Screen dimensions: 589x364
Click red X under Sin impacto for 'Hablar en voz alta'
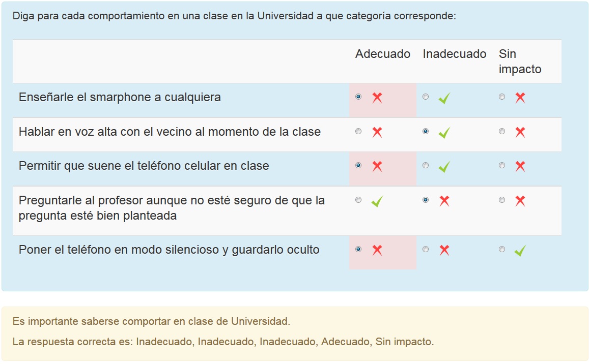520,133
